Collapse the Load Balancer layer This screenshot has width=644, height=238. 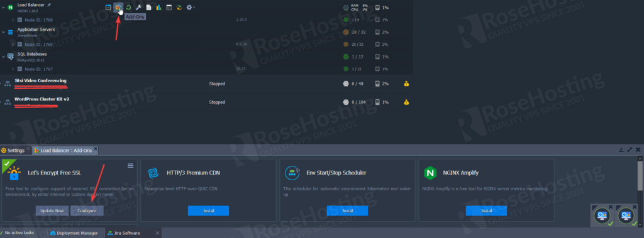[3, 8]
